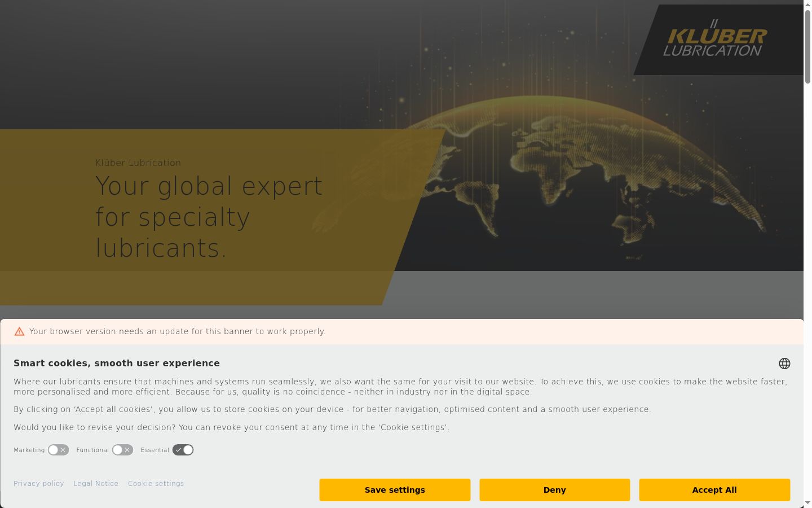Click the warning triangle icon
This screenshot has width=812, height=508.
pos(19,331)
